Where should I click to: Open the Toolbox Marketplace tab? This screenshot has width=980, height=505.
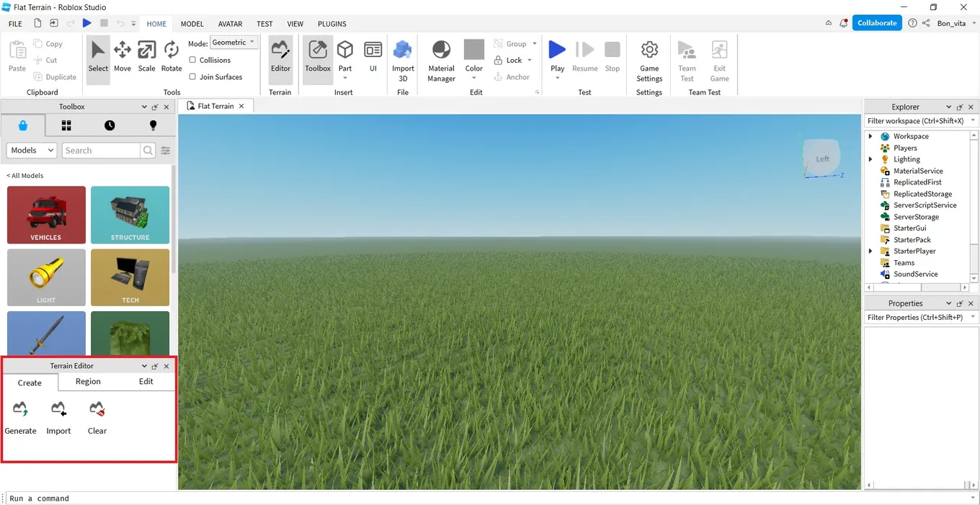(23, 125)
